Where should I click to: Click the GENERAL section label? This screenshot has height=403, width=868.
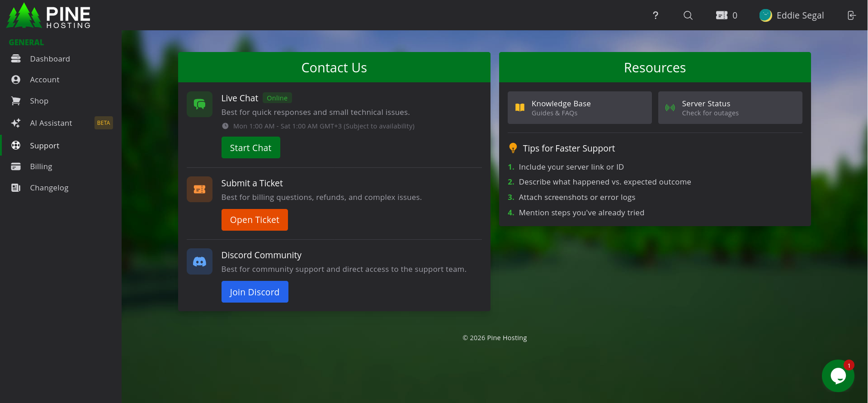(x=27, y=42)
